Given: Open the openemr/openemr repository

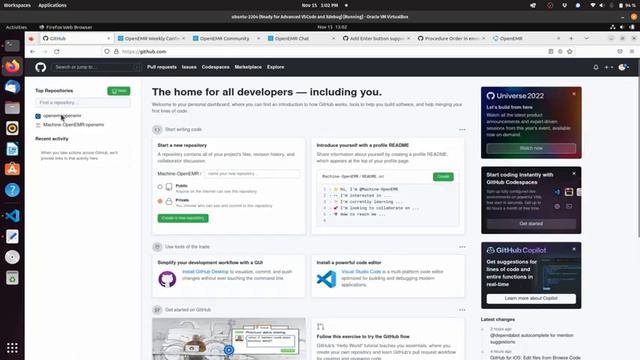Looking at the screenshot, I should point(62,116).
